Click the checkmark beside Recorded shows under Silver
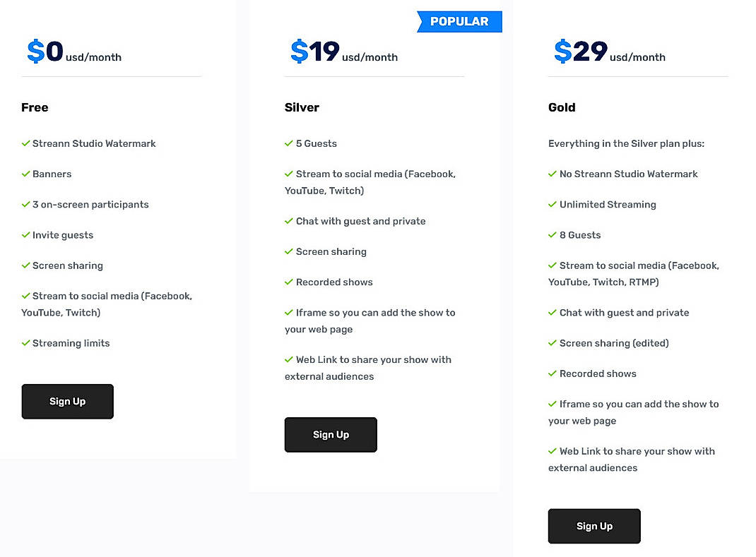This screenshot has width=756, height=557. click(290, 282)
